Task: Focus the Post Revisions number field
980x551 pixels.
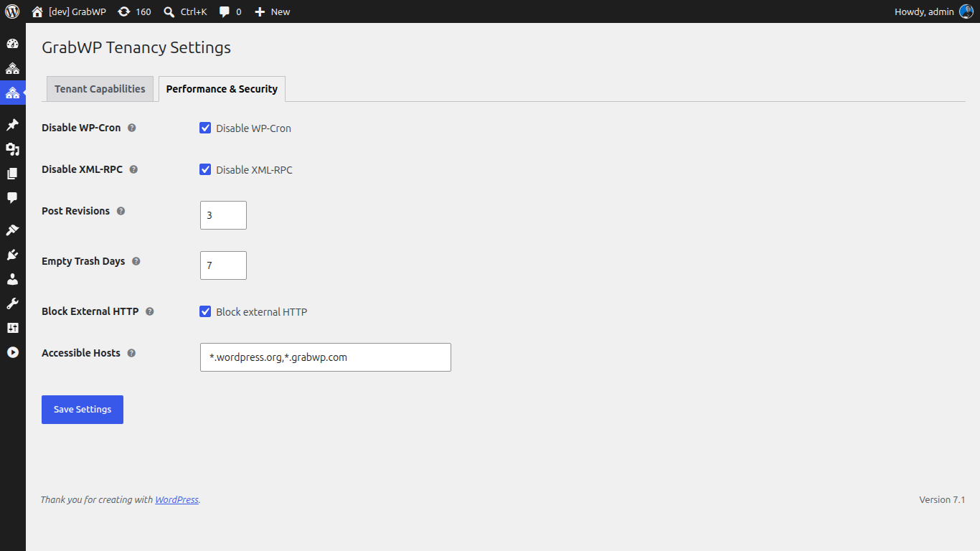Action: [x=223, y=215]
